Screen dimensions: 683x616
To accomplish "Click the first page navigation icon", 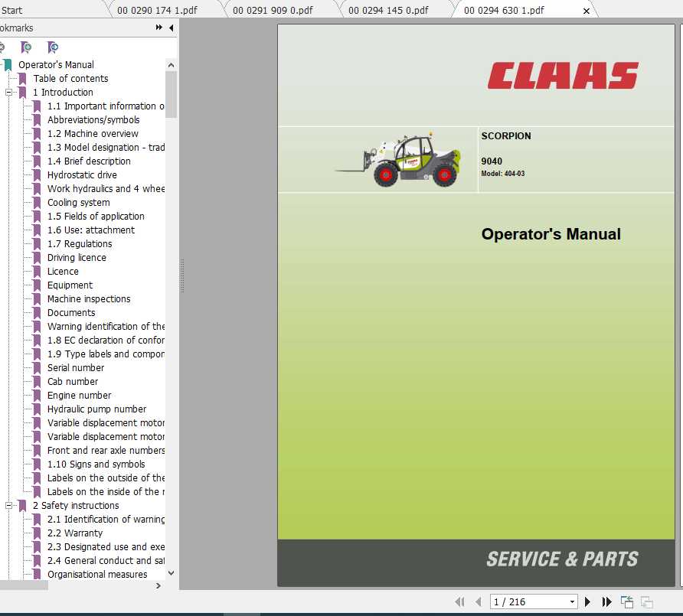I will pos(459,601).
